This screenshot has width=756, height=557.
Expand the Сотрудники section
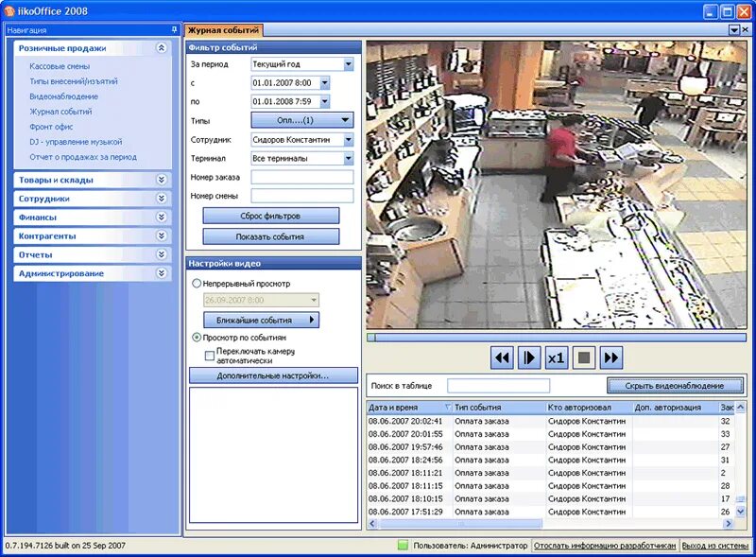point(162,199)
